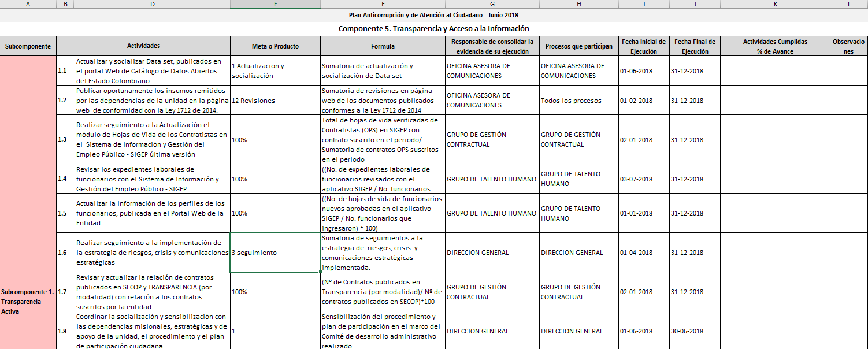Select column K header
Screen dimensions: 868x349
775,4
